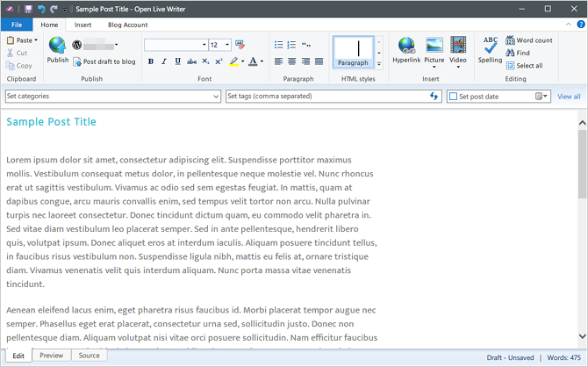
Task: Click the View all link
Action: click(569, 97)
